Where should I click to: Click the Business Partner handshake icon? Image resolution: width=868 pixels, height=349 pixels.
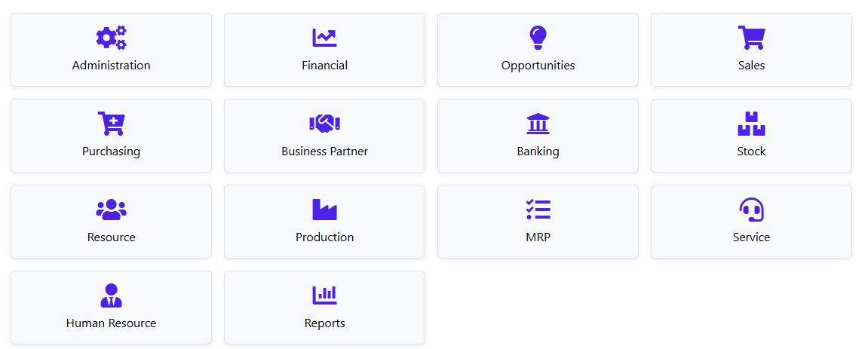[324, 124]
